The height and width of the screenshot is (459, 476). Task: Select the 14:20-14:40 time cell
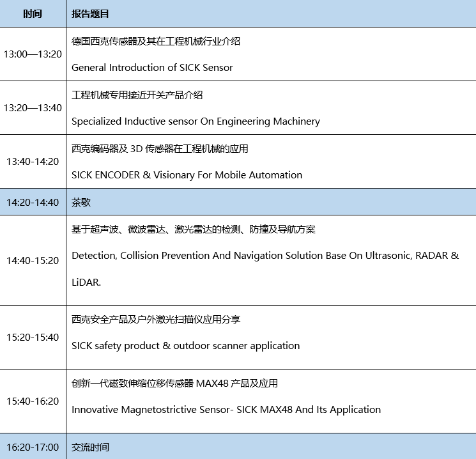pos(33,203)
